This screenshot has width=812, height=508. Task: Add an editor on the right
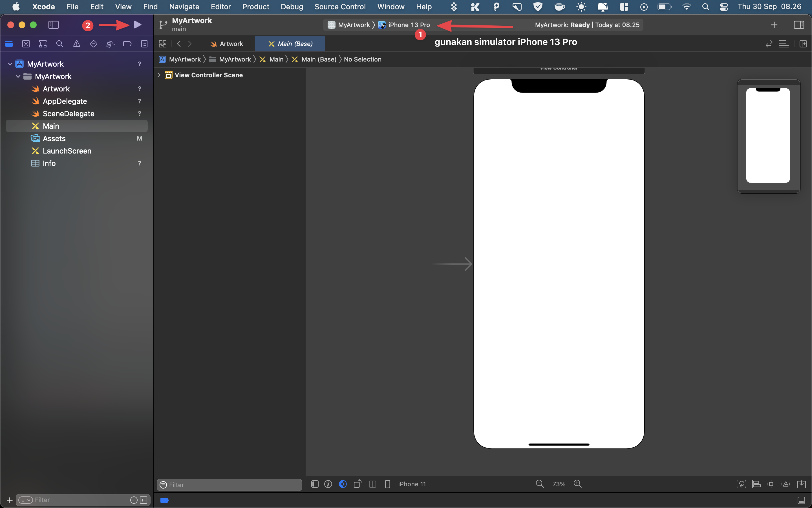[803, 44]
